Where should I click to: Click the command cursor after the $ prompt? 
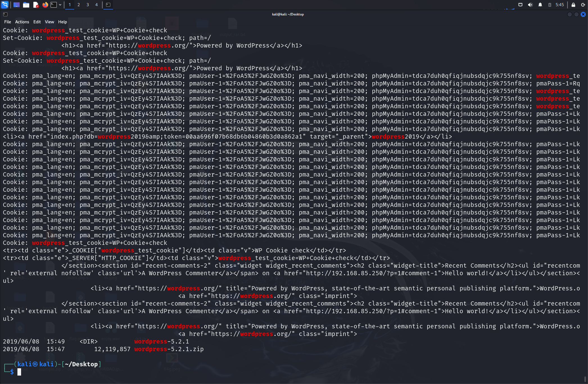point(19,372)
